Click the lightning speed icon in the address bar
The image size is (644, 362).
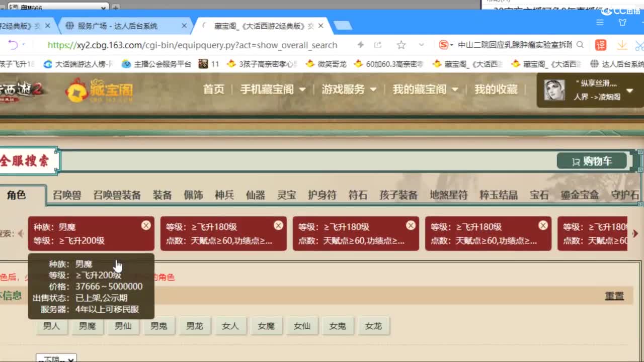(360, 45)
